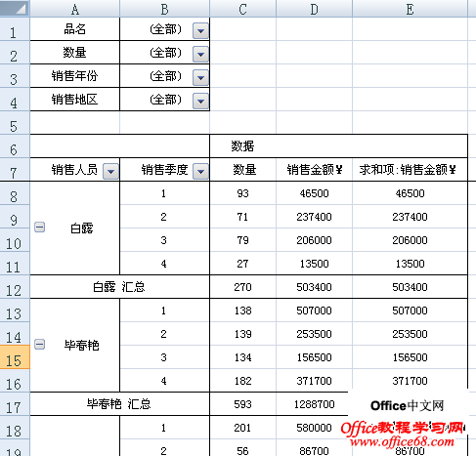Click 371700 in column E
Screen dimensions: 476x456
coord(411,381)
